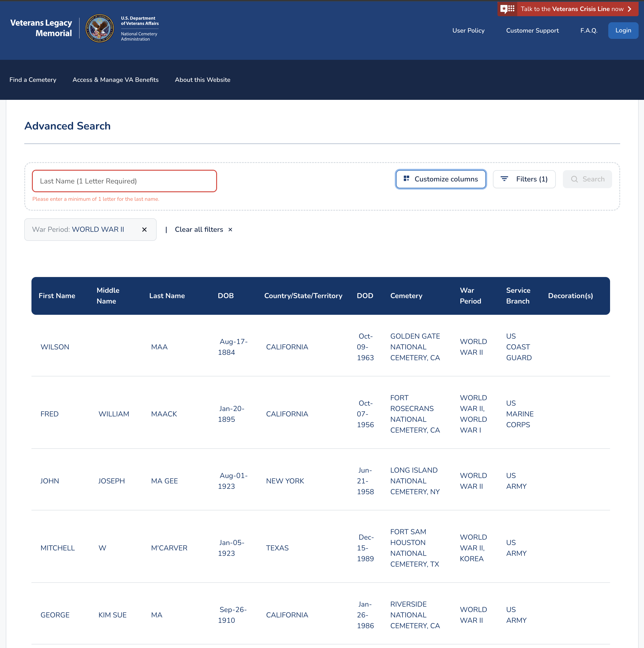Click the Filters funnel icon

tap(504, 179)
